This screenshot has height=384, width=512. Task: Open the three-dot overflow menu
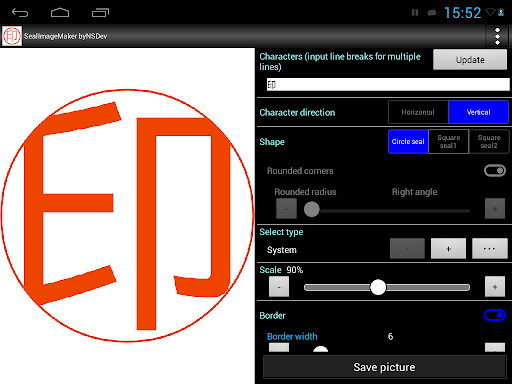click(x=497, y=36)
